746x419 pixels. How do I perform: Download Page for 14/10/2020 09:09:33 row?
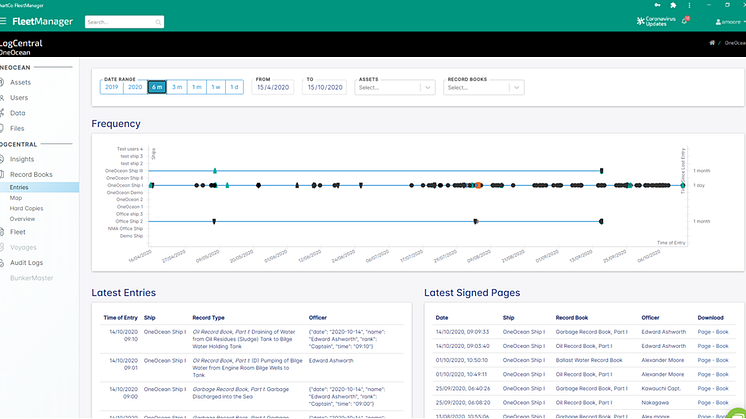[704, 332]
